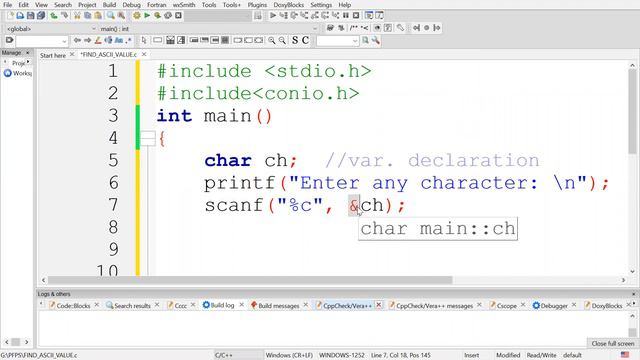The height and width of the screenshot is (360, 640).
Task: Switch to the Build log tab
Action: click(x=222, y=305)
